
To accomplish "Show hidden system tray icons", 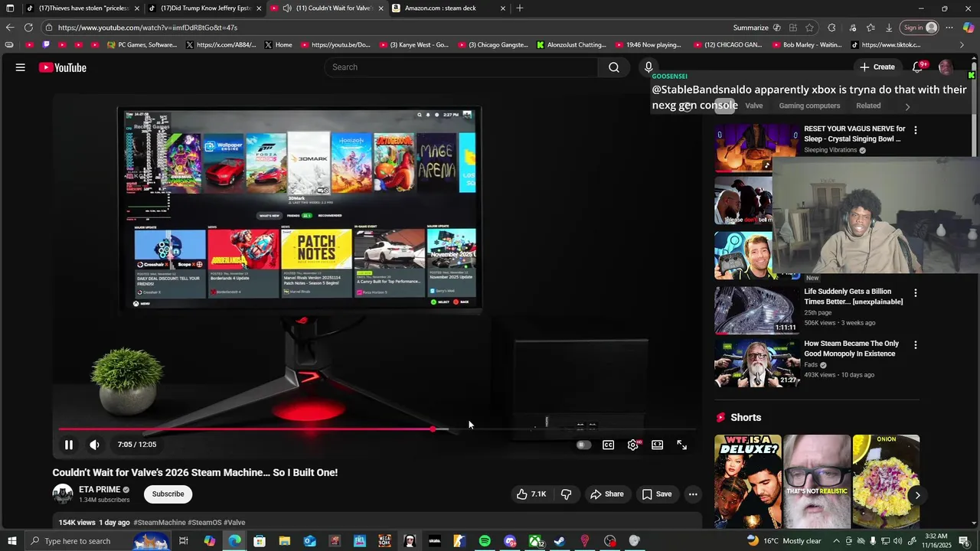I will (836, 541).
